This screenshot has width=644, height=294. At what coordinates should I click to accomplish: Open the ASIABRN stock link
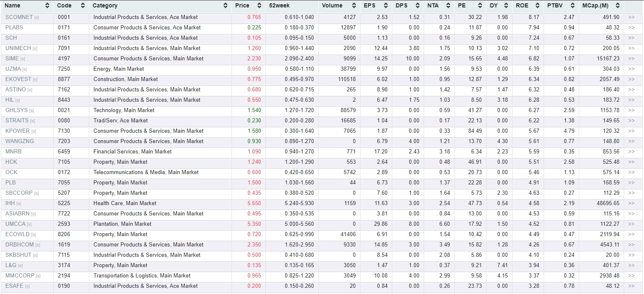click(x=17, y=214)
